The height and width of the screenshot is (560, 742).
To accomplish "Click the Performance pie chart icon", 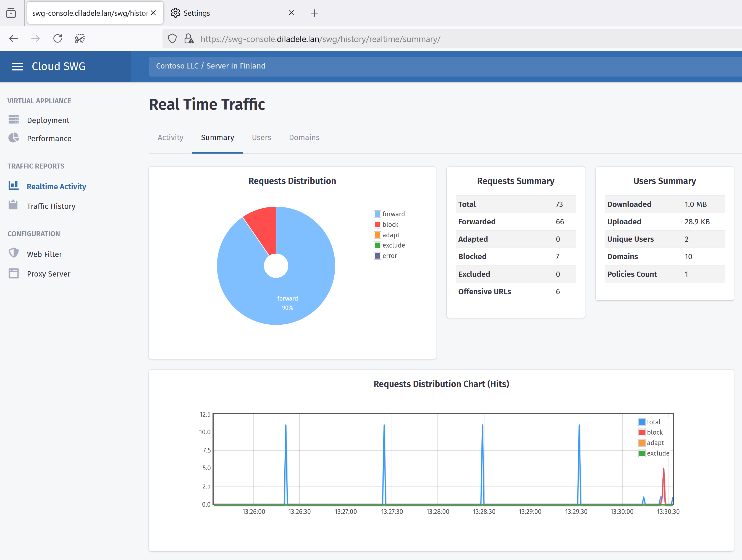I will tap(14, 138).
